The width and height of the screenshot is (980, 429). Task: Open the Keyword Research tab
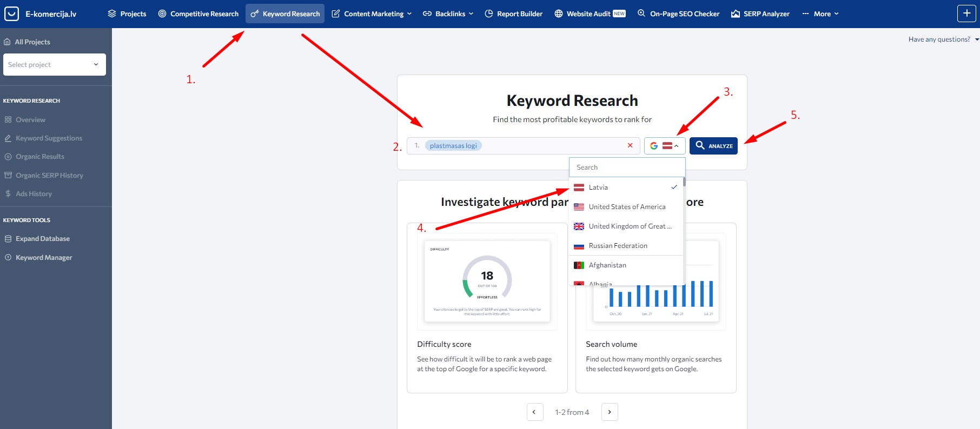(285, 14)
